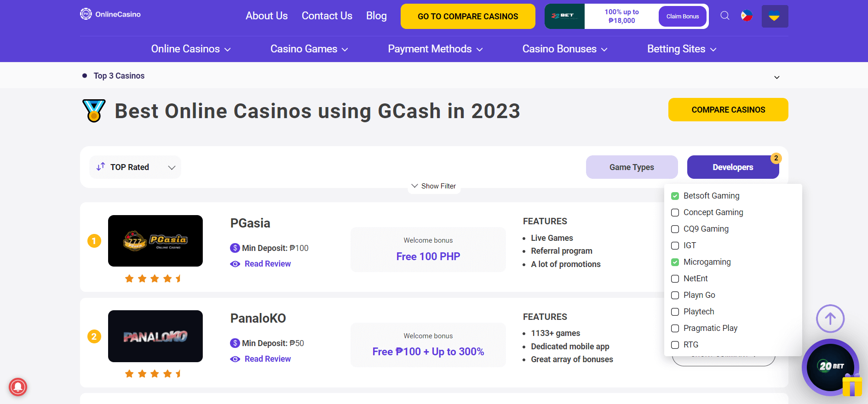
Task: Click the 22BET banner logo
Action: 564,16
